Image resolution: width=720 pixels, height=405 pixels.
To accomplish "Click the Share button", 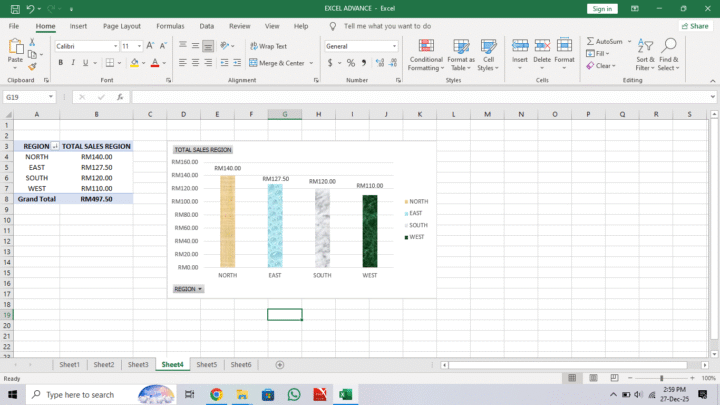I will [x=694, y=26].
